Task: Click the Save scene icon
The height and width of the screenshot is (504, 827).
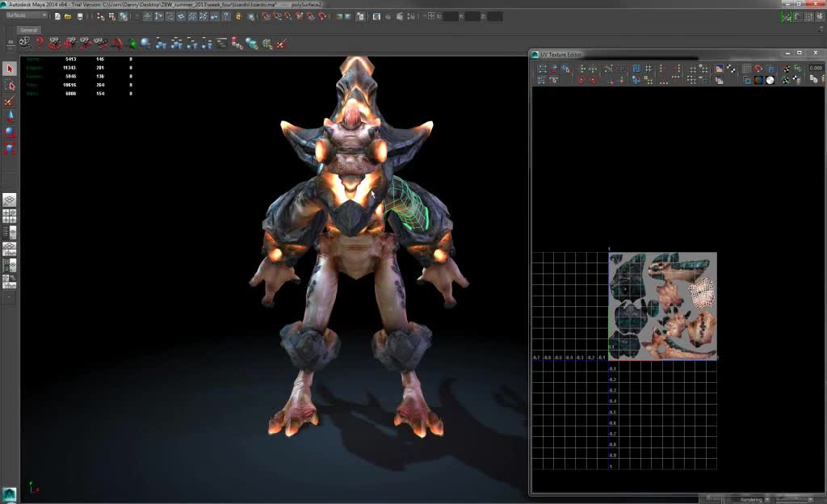Action: click(79, 16)
